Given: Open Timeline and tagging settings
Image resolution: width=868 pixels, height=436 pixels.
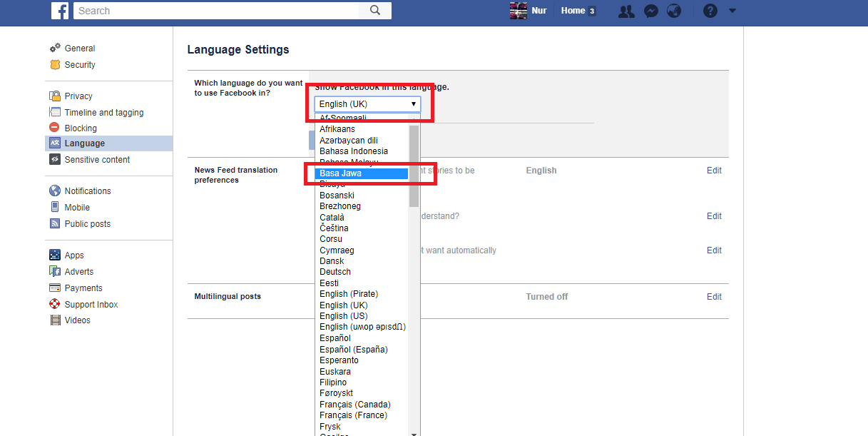Looking at the screenshot, I should (x=104, y=113).
